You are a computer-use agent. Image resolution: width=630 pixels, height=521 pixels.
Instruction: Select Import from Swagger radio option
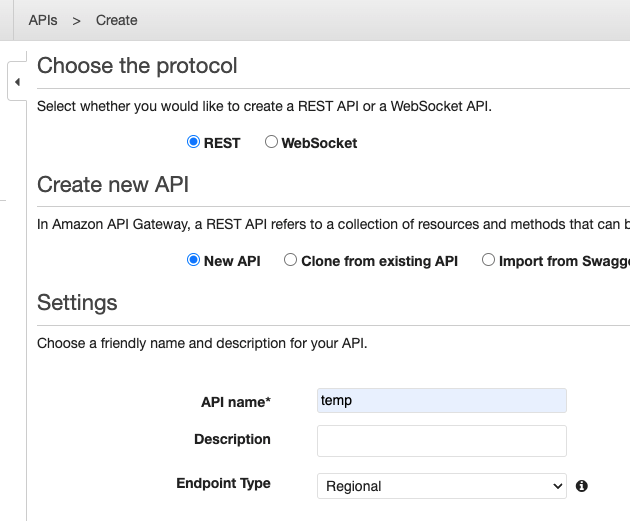click(x=489, y=260)
